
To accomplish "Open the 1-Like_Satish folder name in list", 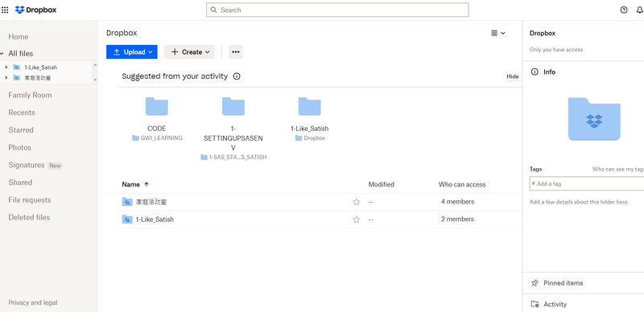I will pyautogui.click(x=155, y=220).
